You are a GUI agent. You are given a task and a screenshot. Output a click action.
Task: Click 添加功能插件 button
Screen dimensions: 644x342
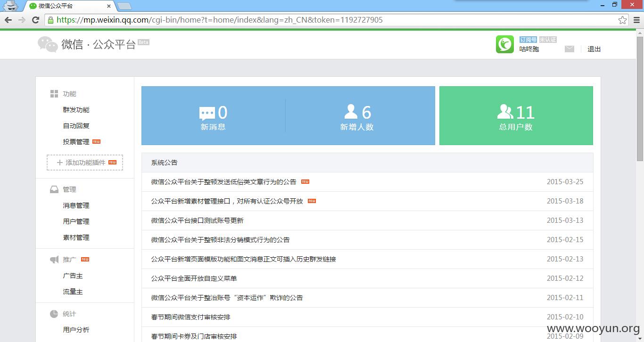click(85, 163)
